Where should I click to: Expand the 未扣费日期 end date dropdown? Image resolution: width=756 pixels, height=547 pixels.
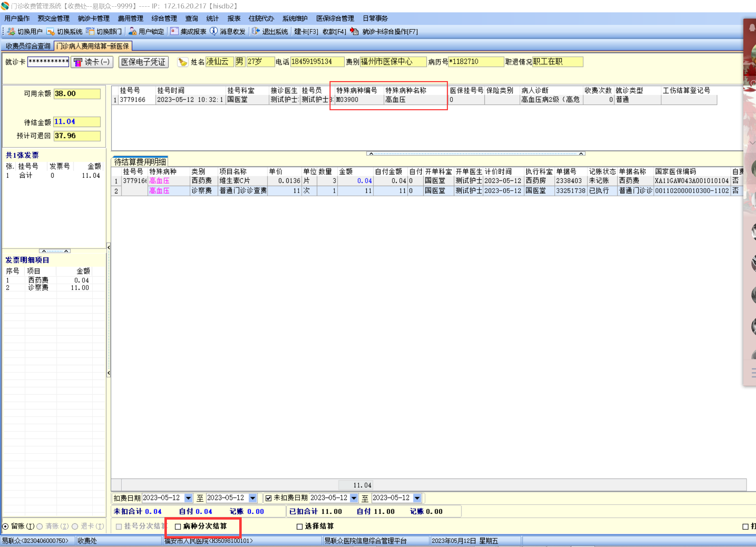coord(417,498)
